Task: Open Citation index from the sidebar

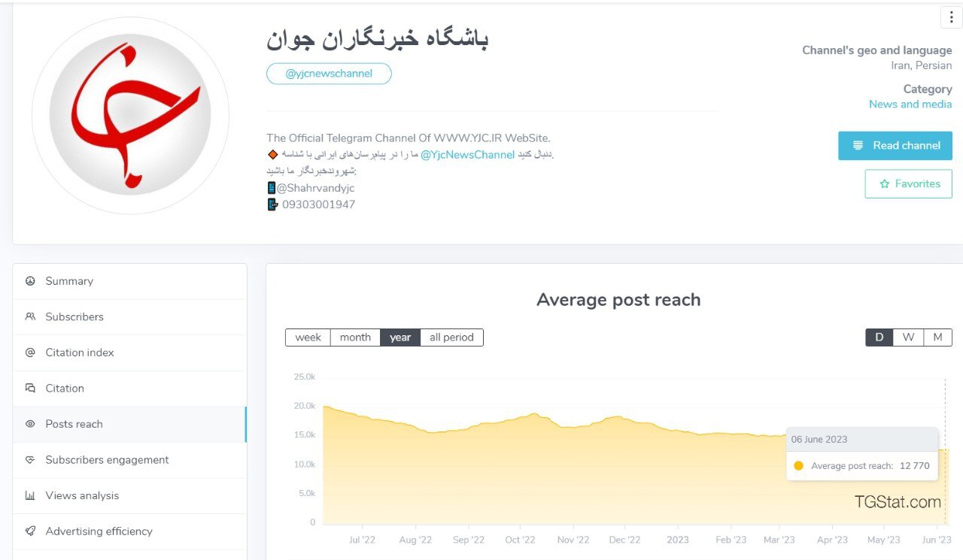Action: pyautogui.click(x=30, y=353)
